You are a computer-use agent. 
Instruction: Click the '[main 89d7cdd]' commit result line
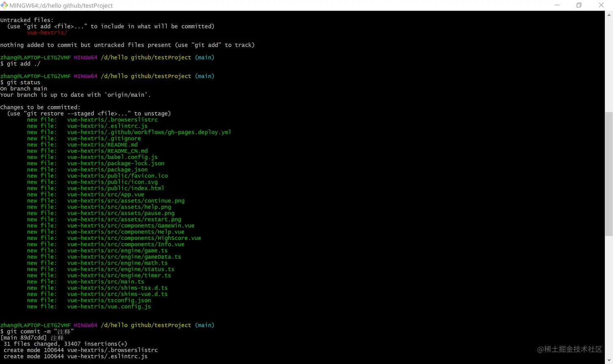[x=32, y=338]
